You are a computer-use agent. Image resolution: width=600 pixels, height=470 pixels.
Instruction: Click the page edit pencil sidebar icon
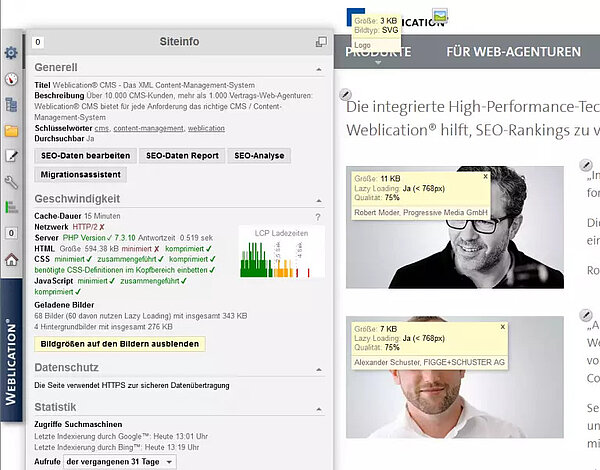pyautogui.click(x=11, y=155)
